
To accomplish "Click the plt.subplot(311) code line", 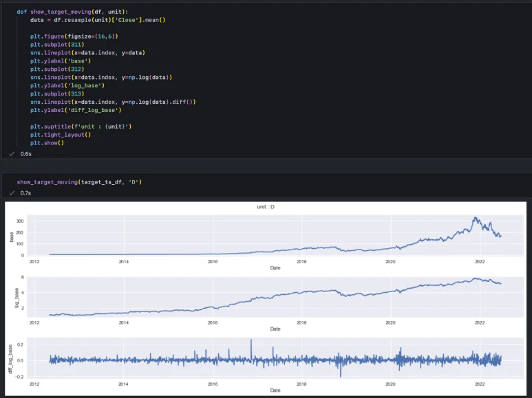I will point(58,45).
